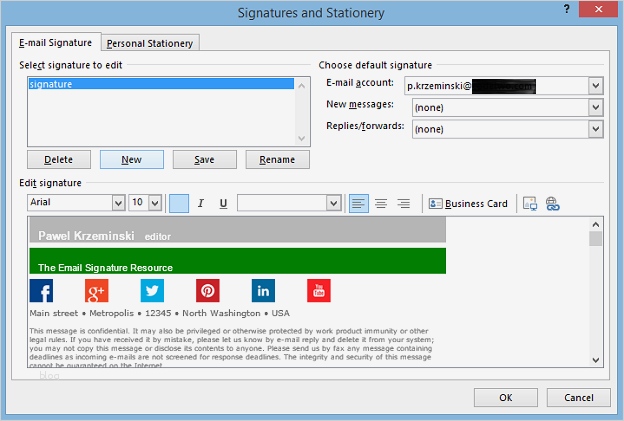Click the editor scrollbar thumb
Screen dimensions: 624x421
coord(595,239)
